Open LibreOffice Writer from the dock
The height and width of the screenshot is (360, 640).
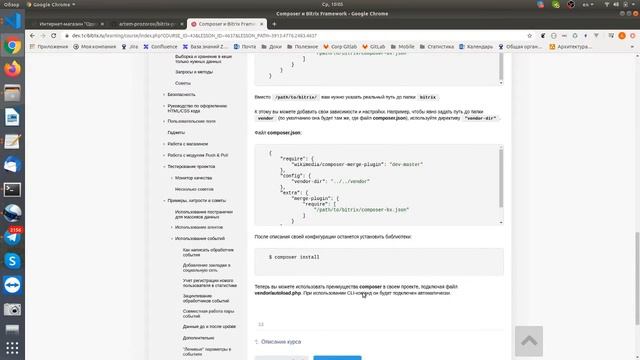12,117
